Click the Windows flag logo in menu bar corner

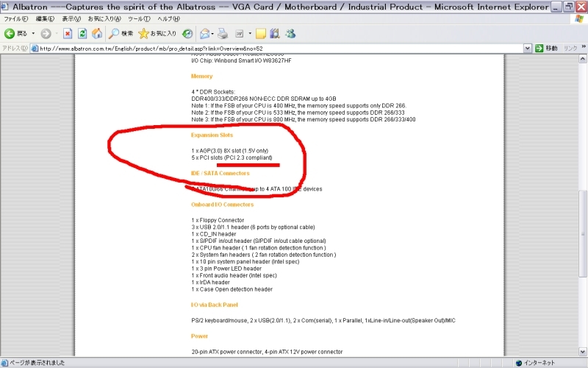579,19
